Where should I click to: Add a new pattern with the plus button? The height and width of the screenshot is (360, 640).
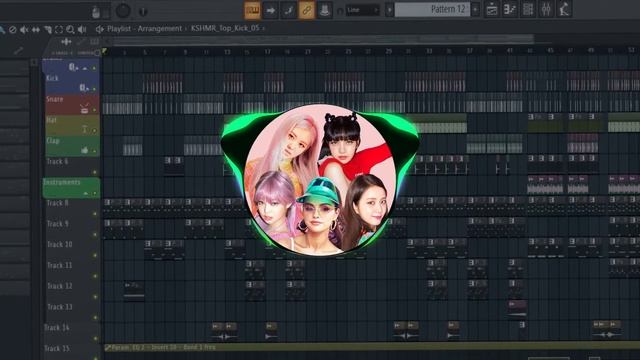tap(475, 10)
